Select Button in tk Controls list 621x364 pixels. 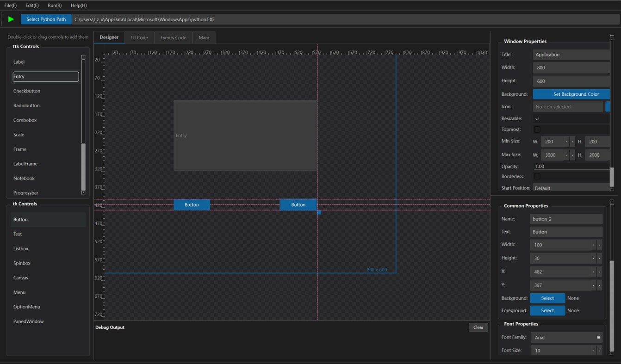[x=48, y=220]
